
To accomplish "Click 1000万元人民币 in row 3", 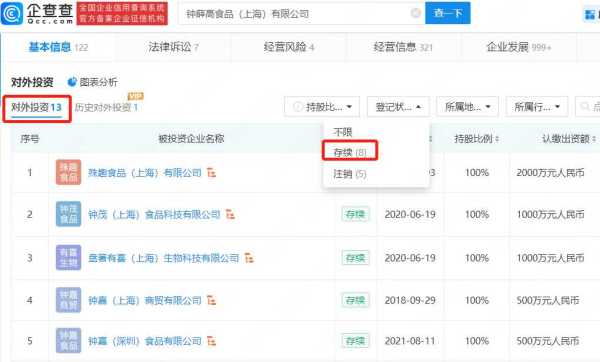I will (x=550, y=258).
